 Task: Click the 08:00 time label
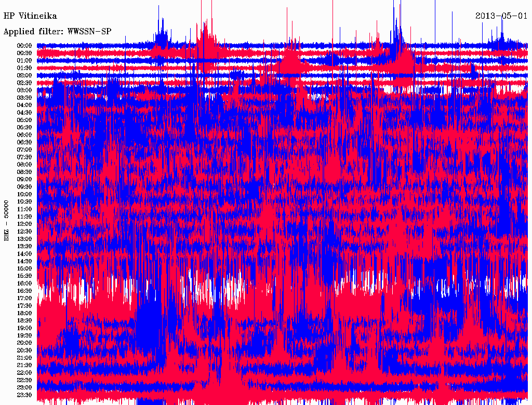24,165
